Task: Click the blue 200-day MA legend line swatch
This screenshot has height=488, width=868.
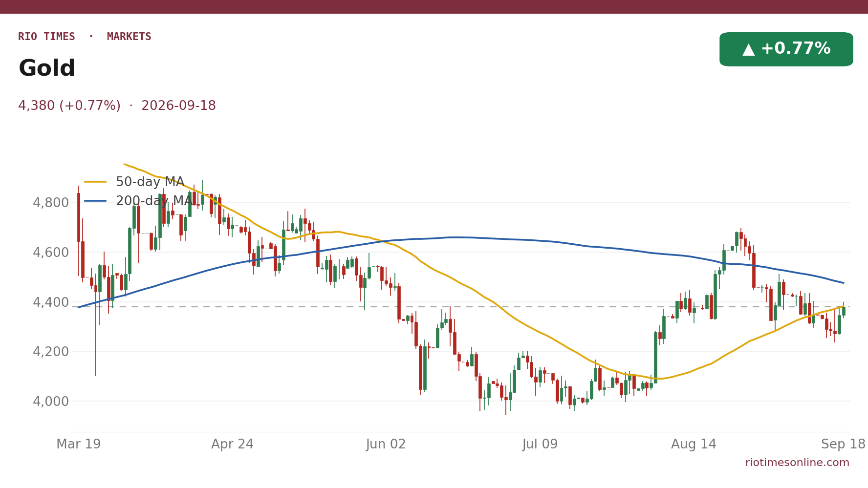Action: 95,201
